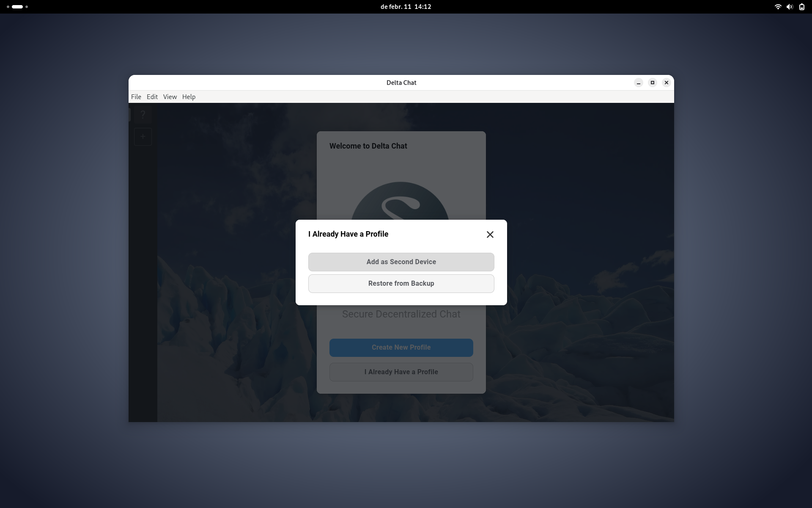Click the volume speaker icon in system tray
Viewport: 812px width, 508px height.
tap(790, 7)
